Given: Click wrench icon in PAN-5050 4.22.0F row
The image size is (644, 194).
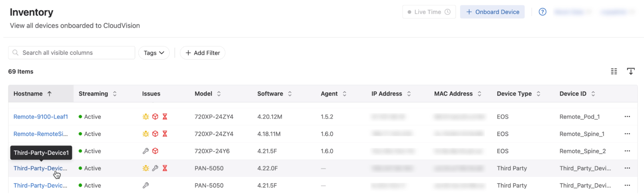Looking at the screenshot, I should [155, 168].
